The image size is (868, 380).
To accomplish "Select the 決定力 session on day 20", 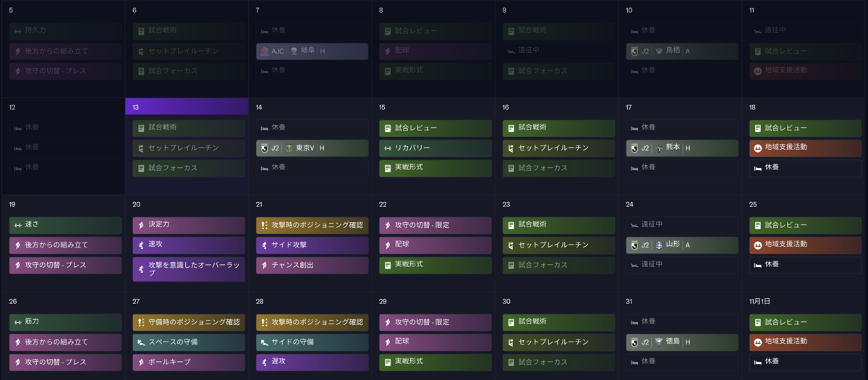I will (x=189, y=225).
